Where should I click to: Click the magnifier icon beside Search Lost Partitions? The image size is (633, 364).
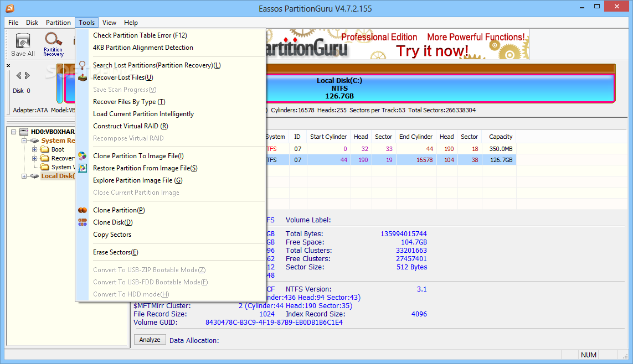[x=83, y=65]
